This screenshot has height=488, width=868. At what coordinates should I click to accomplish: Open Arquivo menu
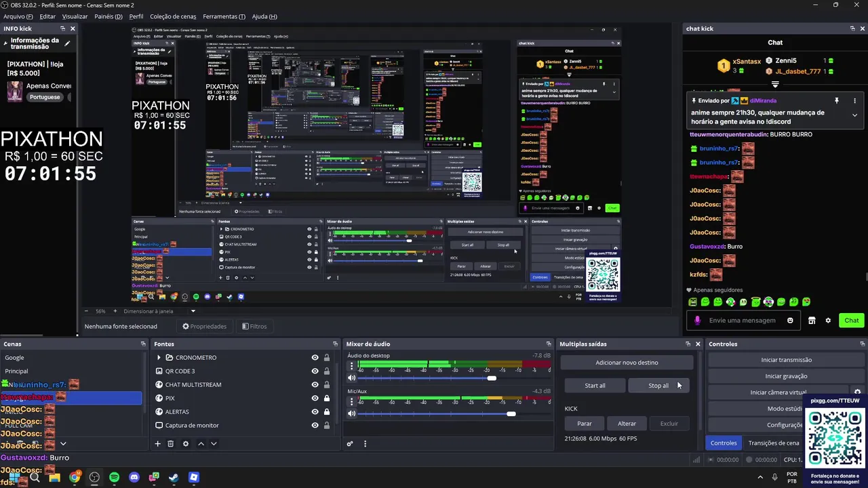[18, 16]
